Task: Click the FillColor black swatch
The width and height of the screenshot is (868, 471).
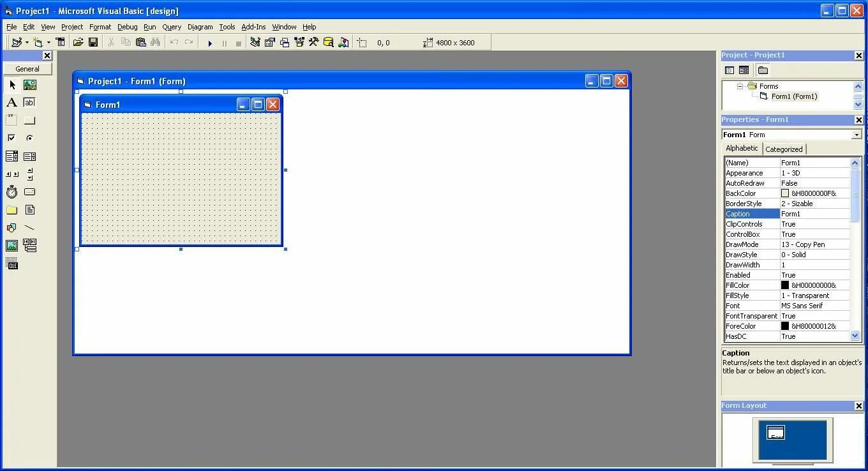Action: (785, 285)
